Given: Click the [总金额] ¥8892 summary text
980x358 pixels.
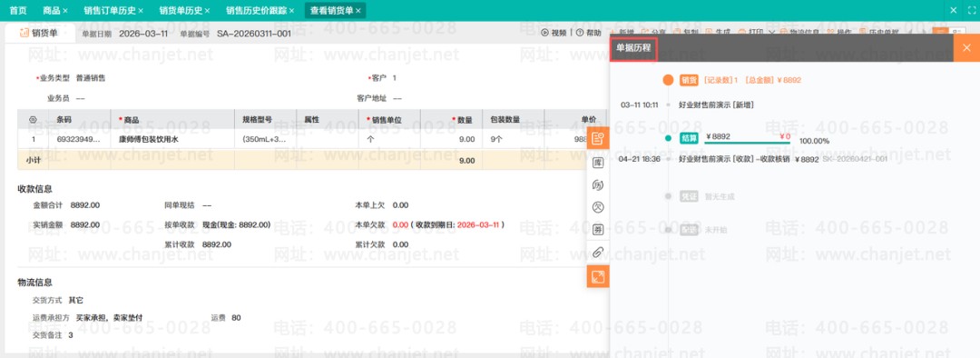Looking at the screenshot, I should pos(774,80).
